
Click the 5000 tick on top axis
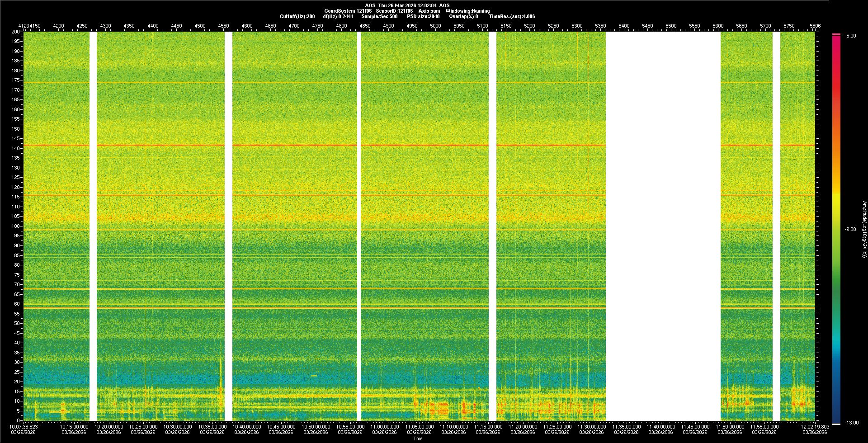(x=435, y=26)
